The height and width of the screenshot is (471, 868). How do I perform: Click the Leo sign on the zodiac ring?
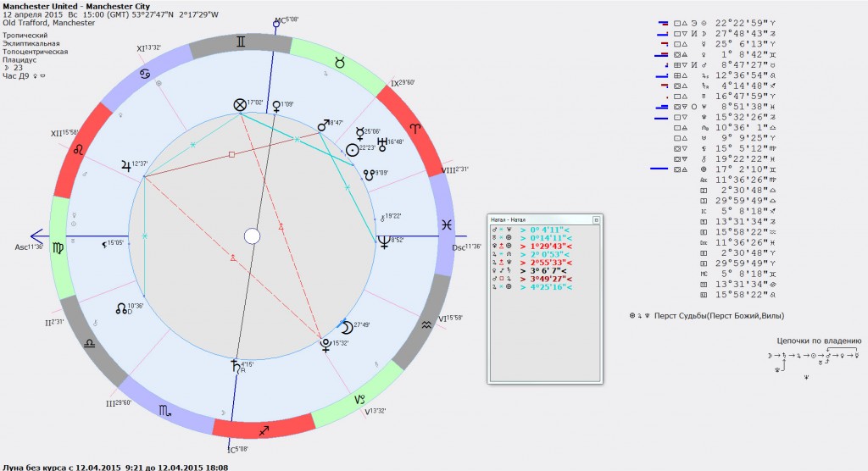coord(78,150)
